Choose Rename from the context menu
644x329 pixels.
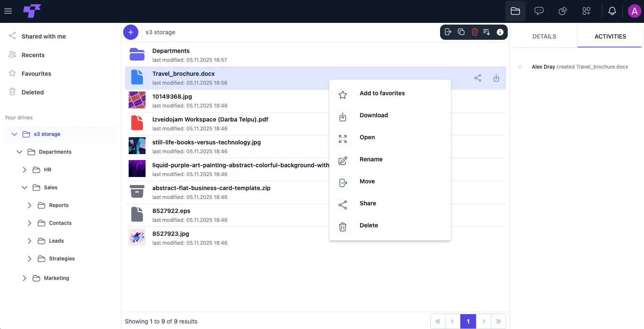coord(390,159)
